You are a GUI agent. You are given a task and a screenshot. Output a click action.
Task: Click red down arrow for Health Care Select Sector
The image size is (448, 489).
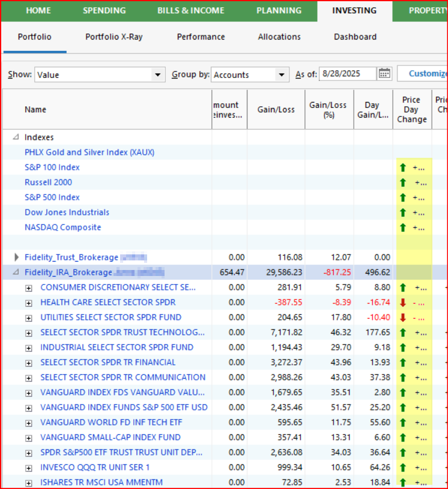[403, 302]
